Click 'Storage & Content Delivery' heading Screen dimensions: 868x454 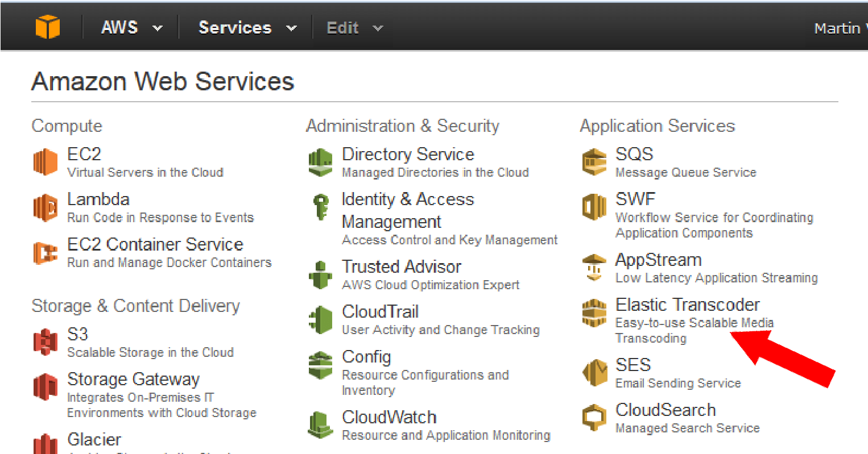(x=135, y=306)
